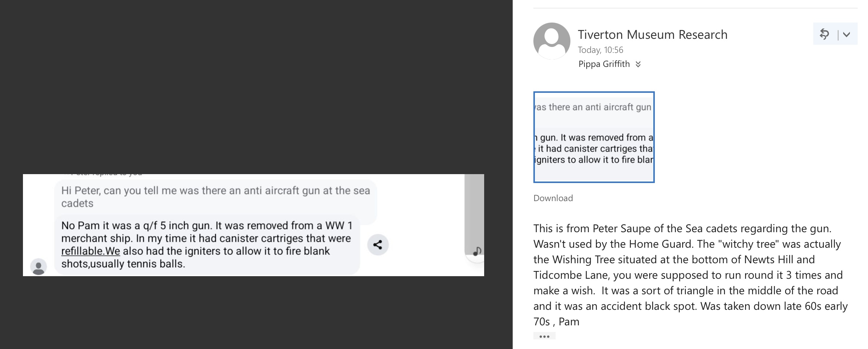Image resolution: width=868 pixels, height=349 pixels.
Task: Click the Tiverton Museum Research sender name
Action: 652,34
